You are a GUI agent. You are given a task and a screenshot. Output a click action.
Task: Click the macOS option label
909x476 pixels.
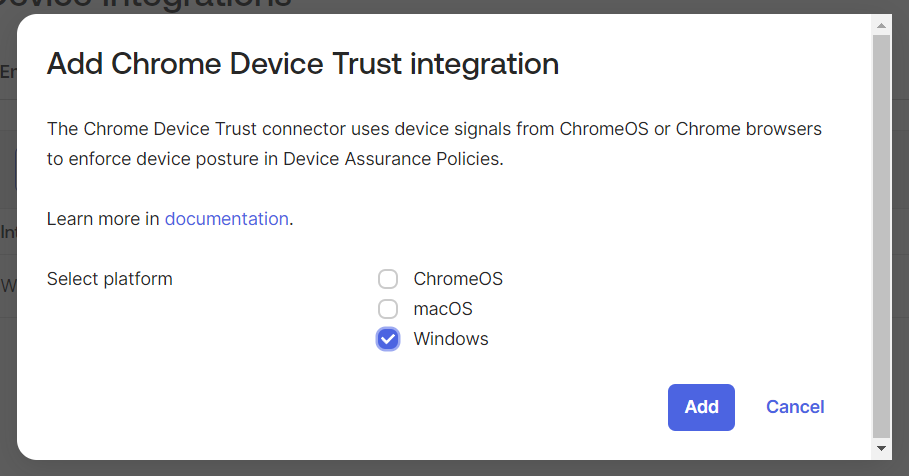[443, 309]
